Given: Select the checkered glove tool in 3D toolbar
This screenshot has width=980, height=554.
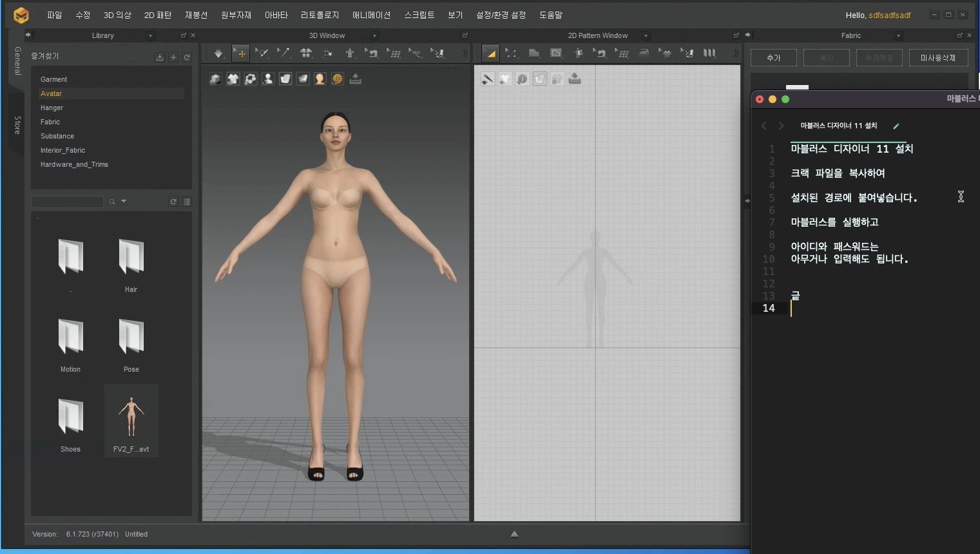Looking at the screenshot, I should point(437,53).
